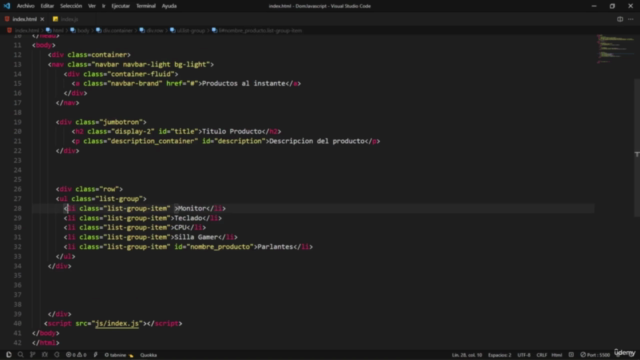Screen dimensions: 640x360
Task: Click the VS Code logo icon
Action: point(7,6)
